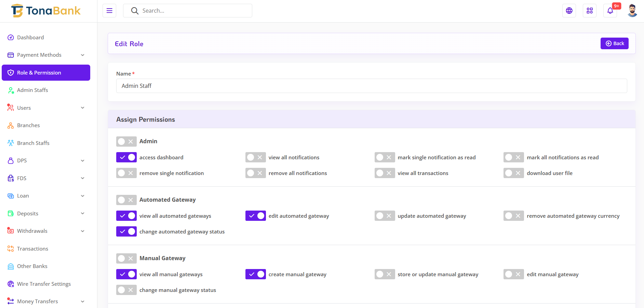Image resolution: width=644 pixels, height=308 pixels.
Task: Expand the Payment Methods menu
Action: pos(82,55)
